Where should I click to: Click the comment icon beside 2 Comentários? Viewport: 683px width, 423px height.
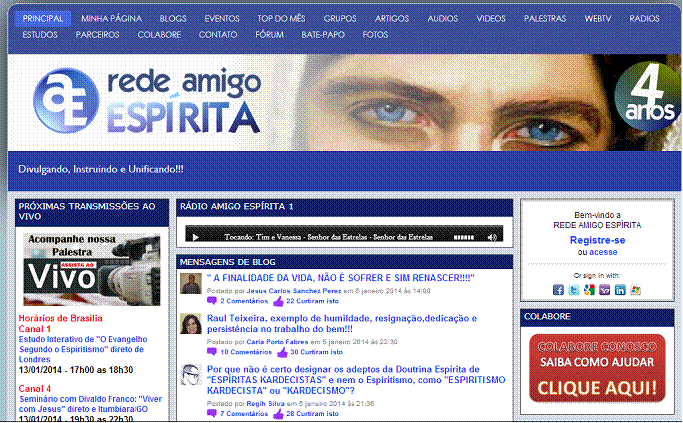click(x=212, y=301)
